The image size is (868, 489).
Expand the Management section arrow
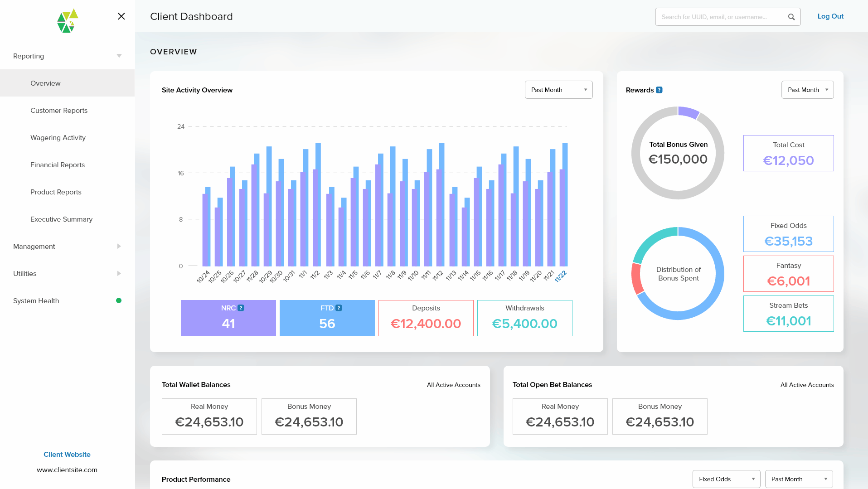tap(119, 246)
